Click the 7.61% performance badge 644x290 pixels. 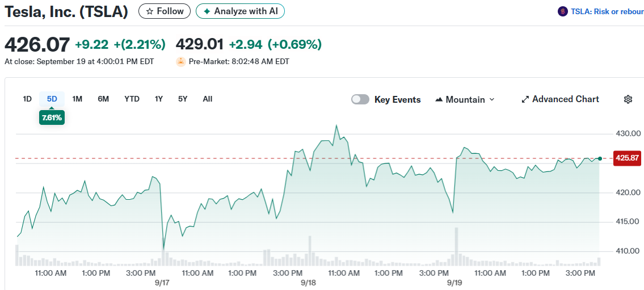coord(52,118)
